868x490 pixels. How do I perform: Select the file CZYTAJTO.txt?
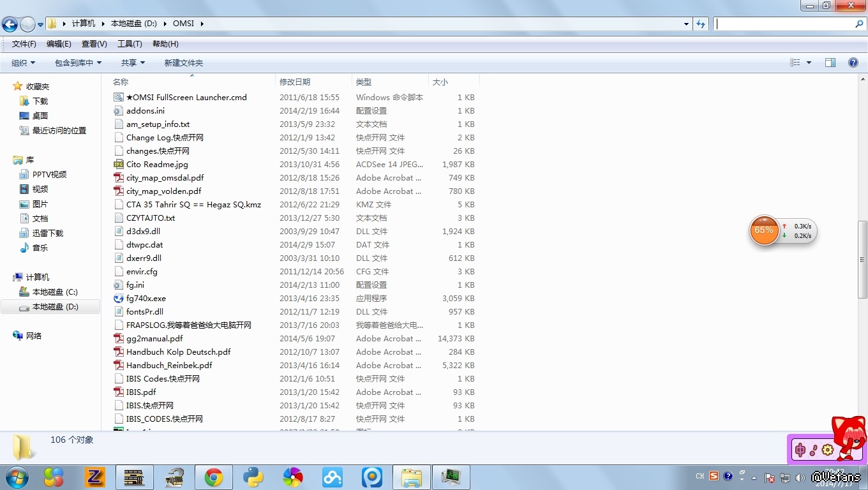151,218
